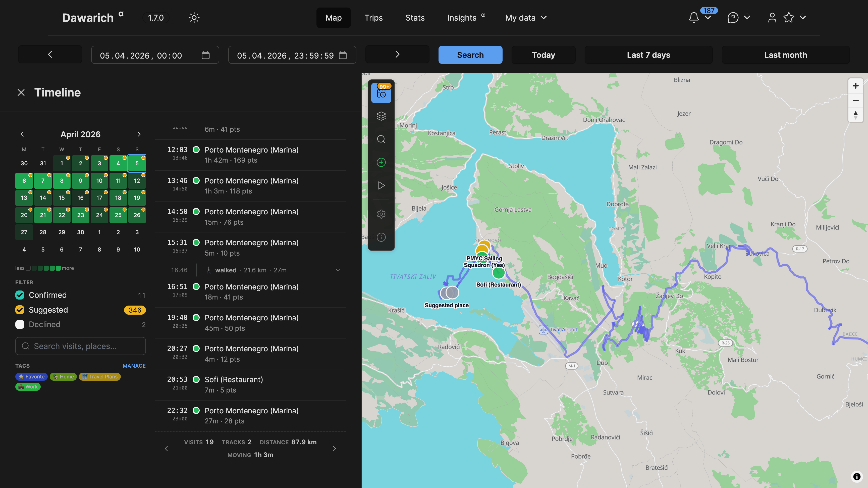Open notifications bell icon
The width and height of the screenshot is (868, 488).
coord(694,18)
